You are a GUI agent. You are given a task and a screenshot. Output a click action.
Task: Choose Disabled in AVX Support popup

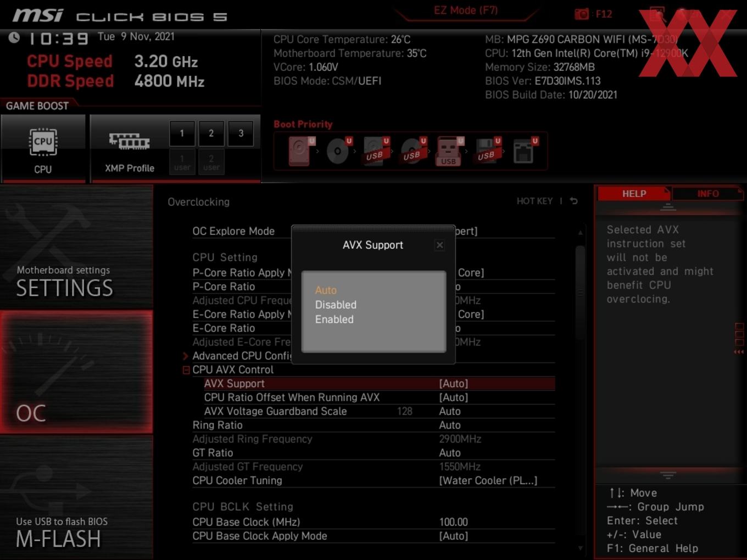(336, 305)
